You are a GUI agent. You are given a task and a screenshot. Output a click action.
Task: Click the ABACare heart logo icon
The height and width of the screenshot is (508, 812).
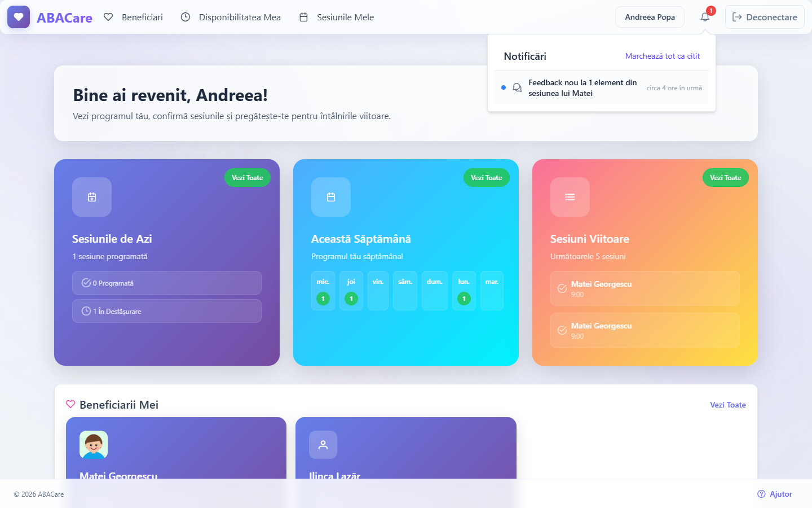pos(19,17)
